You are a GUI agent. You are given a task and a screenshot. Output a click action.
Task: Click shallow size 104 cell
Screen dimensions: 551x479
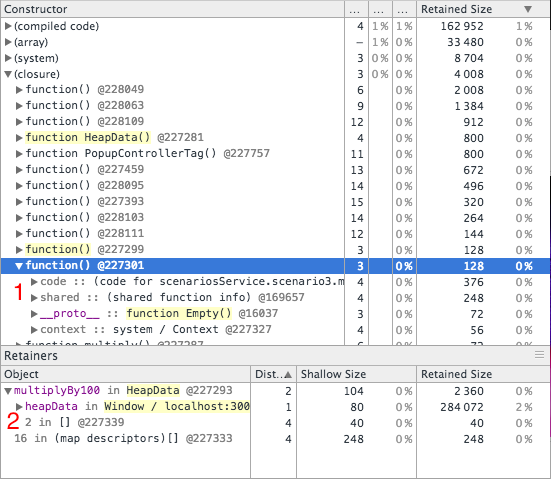pos(354,391)
